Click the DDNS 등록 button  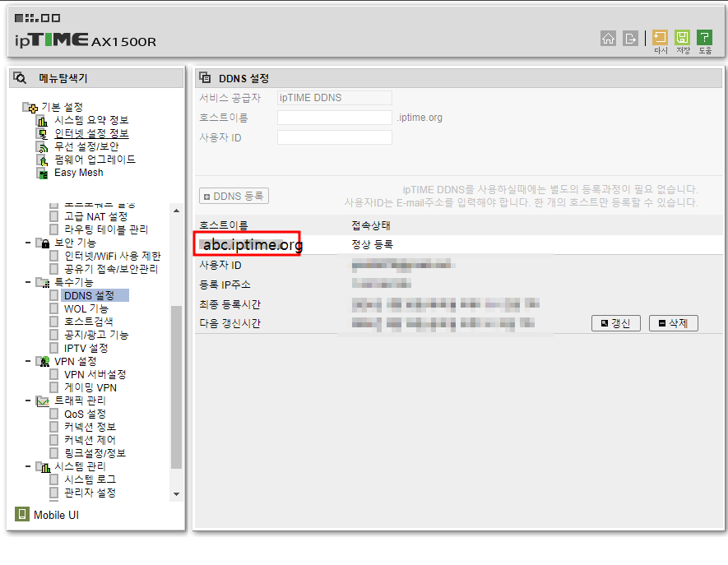tap(234, 196)
